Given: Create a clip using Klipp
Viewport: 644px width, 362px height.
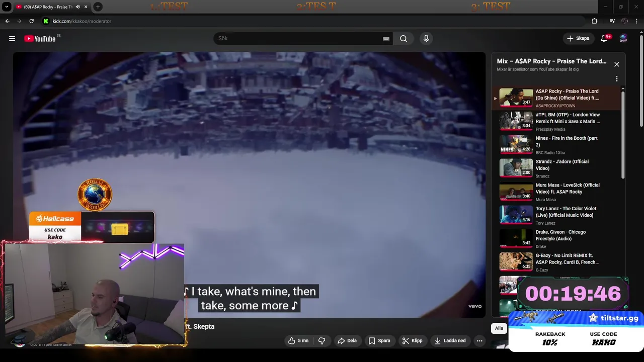Looking at the screenshot, I should [412, 341].
